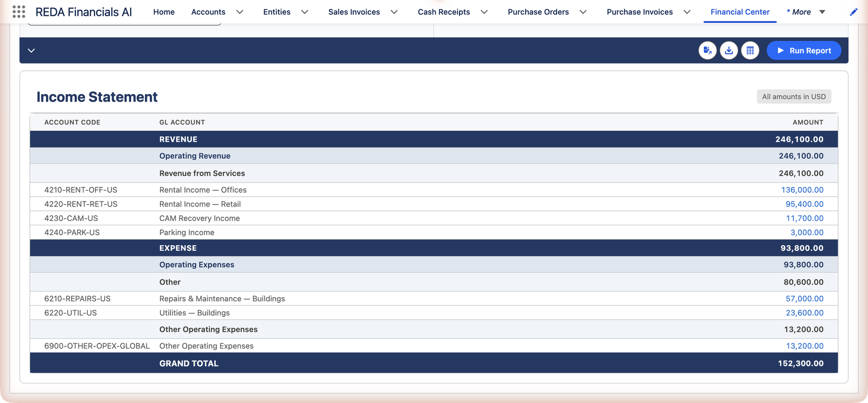Go to the Home tab
This screenshot has height=403, width=868.
click(x=164, y=12)
